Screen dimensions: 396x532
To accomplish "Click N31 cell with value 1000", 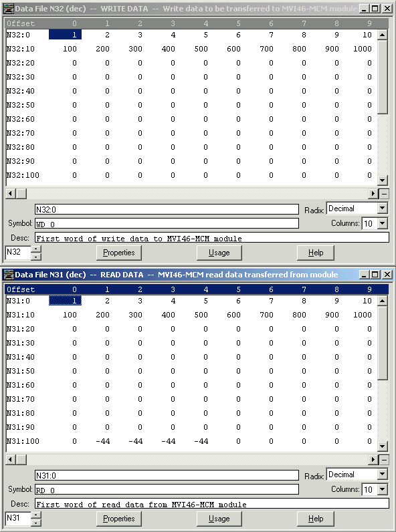I will (x=363, y=315).
